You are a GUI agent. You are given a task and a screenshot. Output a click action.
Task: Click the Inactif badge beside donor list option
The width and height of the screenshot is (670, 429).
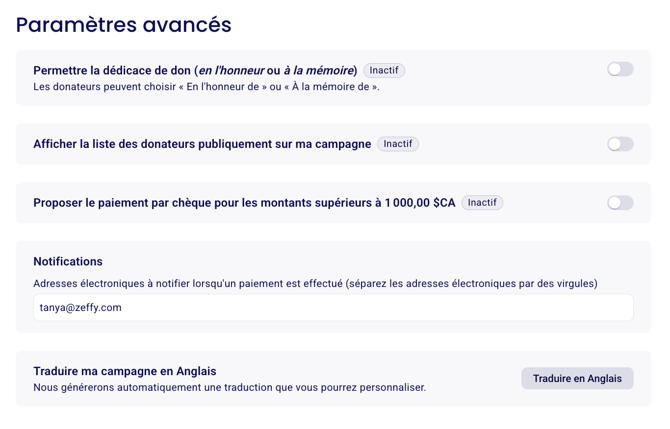tap(398, 144)
